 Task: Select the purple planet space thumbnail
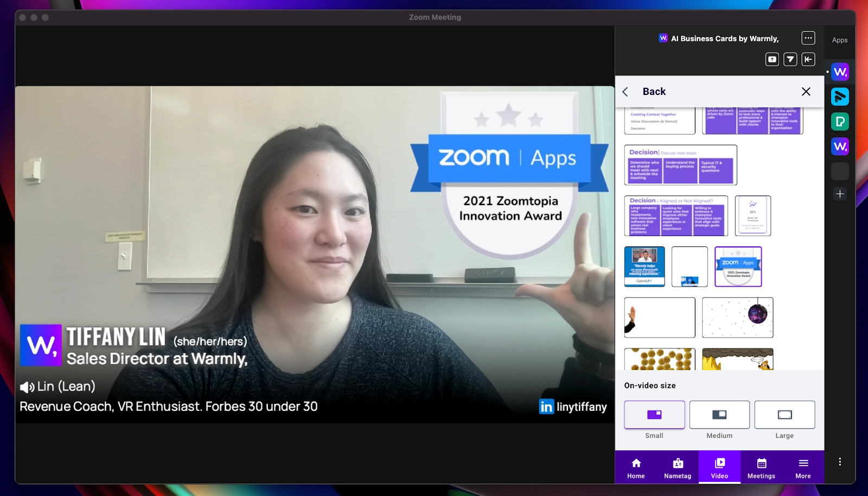738,317
